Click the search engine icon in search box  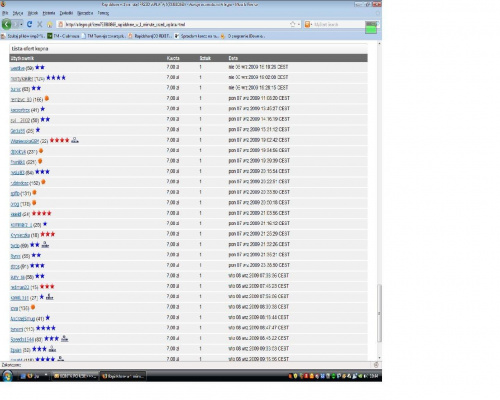[307, 24]
